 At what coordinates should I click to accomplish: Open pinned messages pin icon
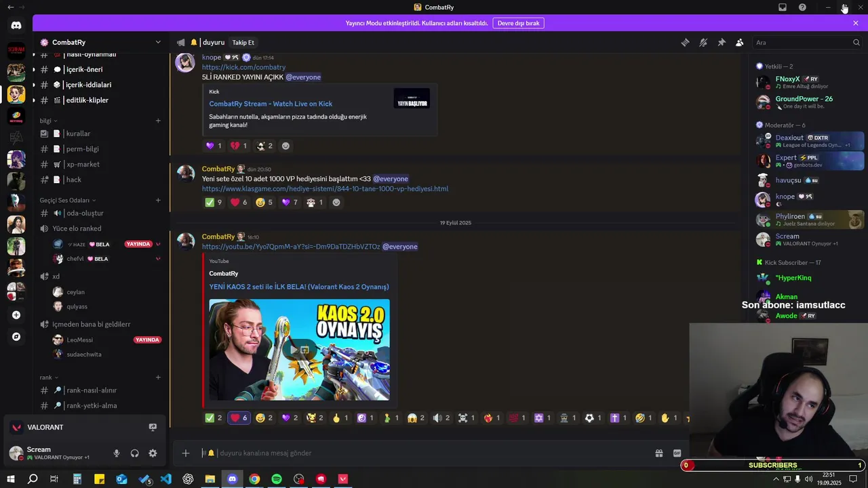tap(722, 42)
